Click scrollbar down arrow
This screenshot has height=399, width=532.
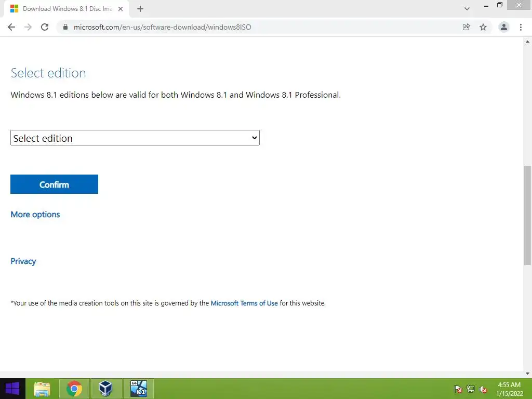click(528, 374)
